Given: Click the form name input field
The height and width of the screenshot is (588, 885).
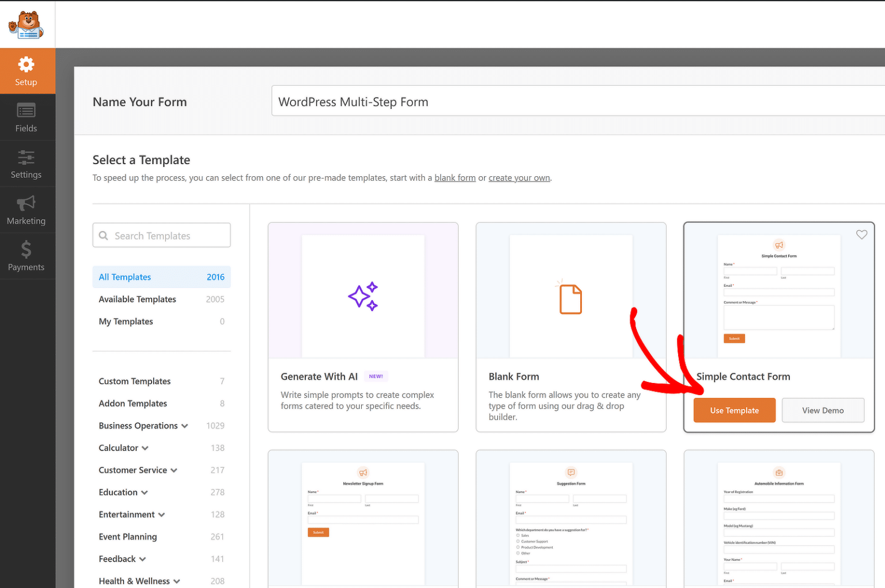Looking at the screenshot, I should [x=519, y=101].
